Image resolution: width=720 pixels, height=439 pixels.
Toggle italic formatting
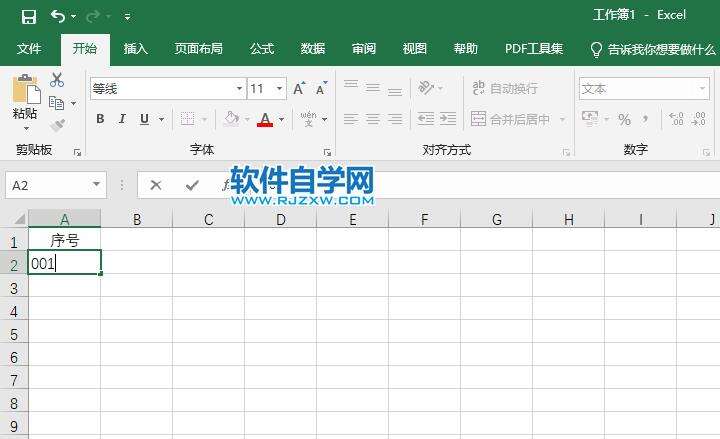point(122,119)
